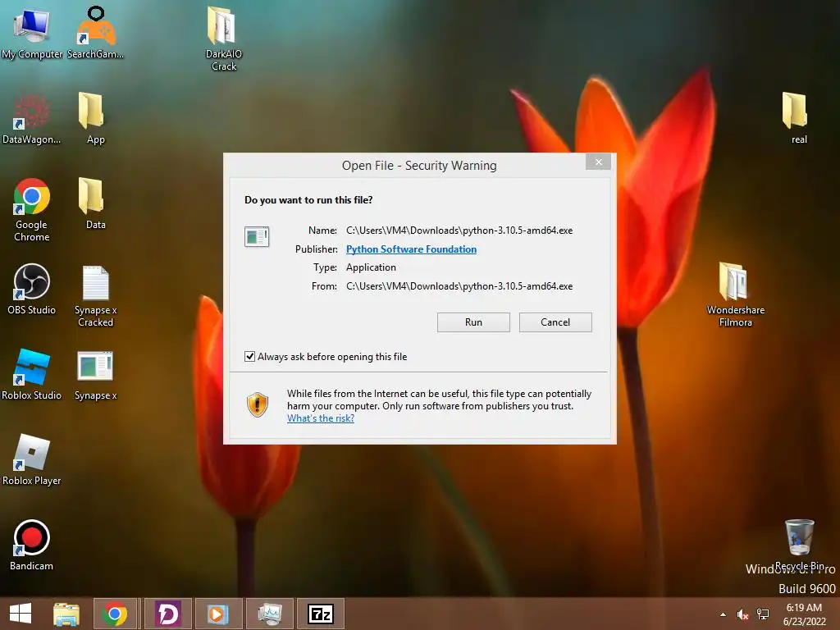Click the muted volume tray icon
The image size is (840, 630).
coord(742,614)
